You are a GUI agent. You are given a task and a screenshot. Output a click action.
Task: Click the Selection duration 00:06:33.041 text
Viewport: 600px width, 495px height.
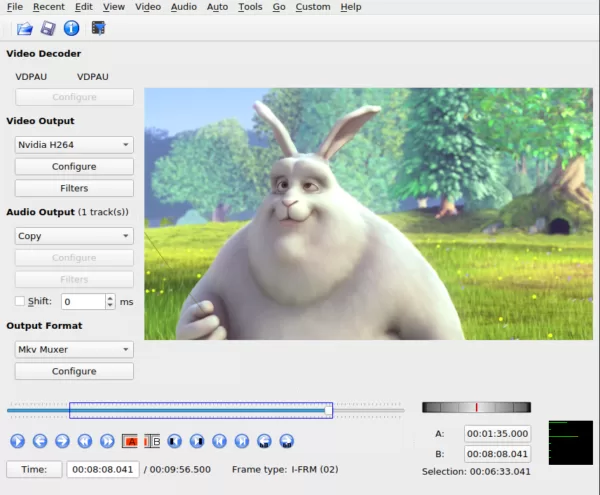pyautogui.click(x=476, y=472)
